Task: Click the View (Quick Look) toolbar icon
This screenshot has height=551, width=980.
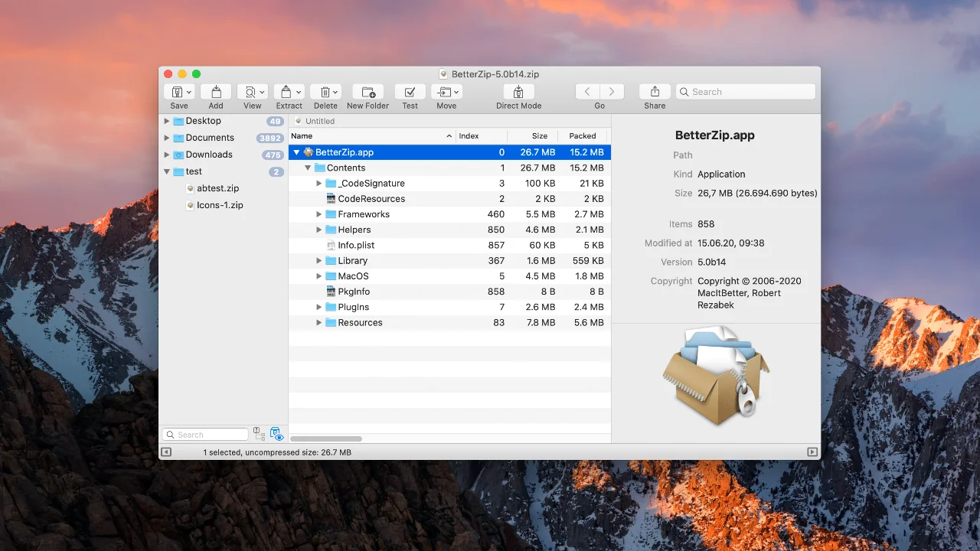Action: click(250, 92)
